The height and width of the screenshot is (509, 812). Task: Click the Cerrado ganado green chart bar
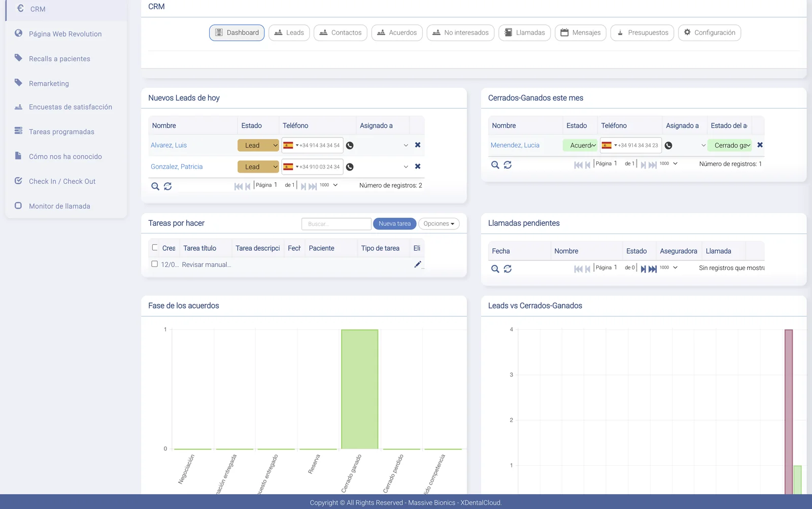(x=359, y=389)
